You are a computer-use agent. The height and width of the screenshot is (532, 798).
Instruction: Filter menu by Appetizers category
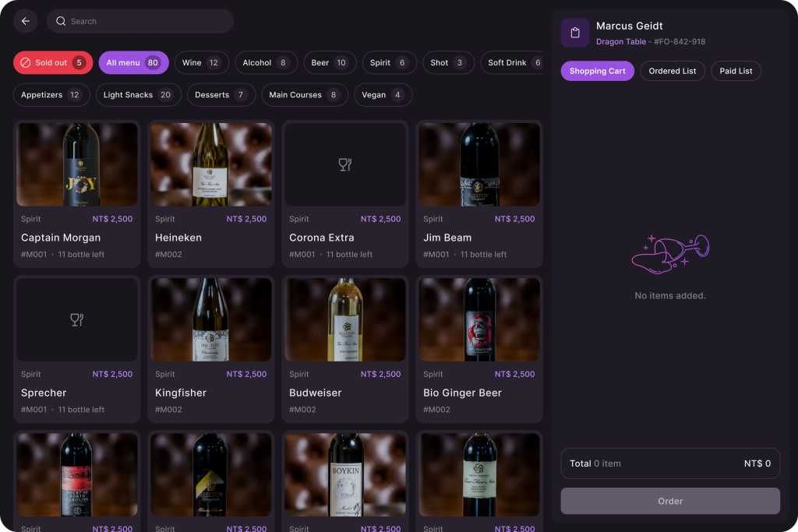pyautogui.click(x=51, y=94)
